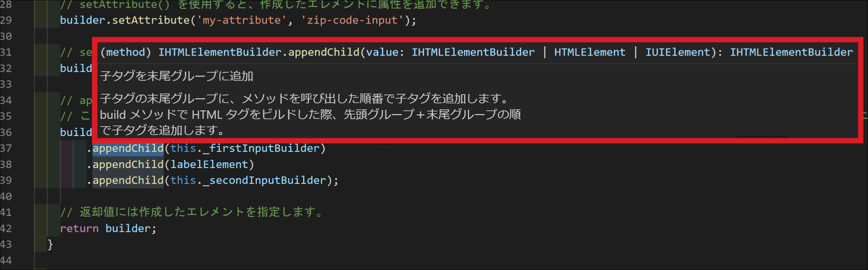Click the labelElement argument on line 38

pyautogui.click(x=209, y=164)
